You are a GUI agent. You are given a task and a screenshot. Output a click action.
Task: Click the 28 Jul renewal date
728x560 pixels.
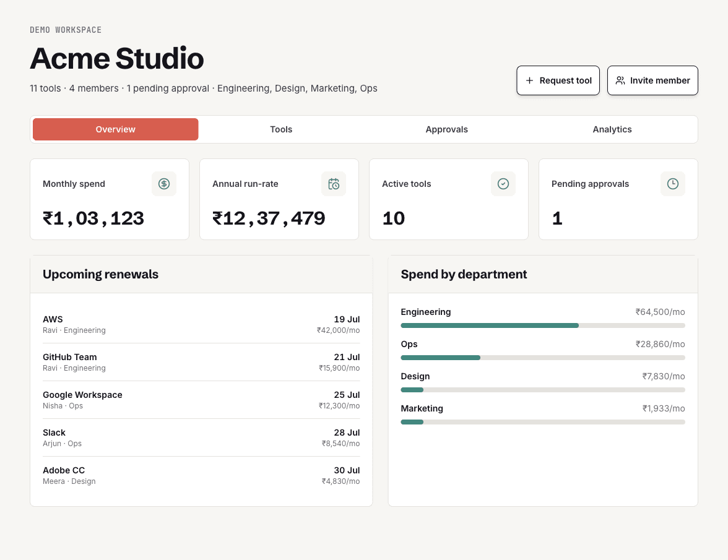[x=347, y=433]
